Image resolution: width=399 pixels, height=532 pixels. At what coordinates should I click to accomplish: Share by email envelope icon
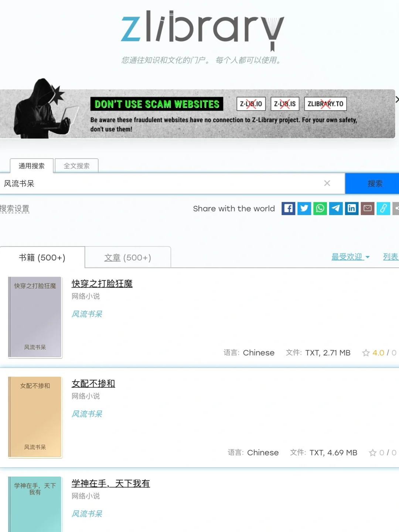(x=368, y=209)
